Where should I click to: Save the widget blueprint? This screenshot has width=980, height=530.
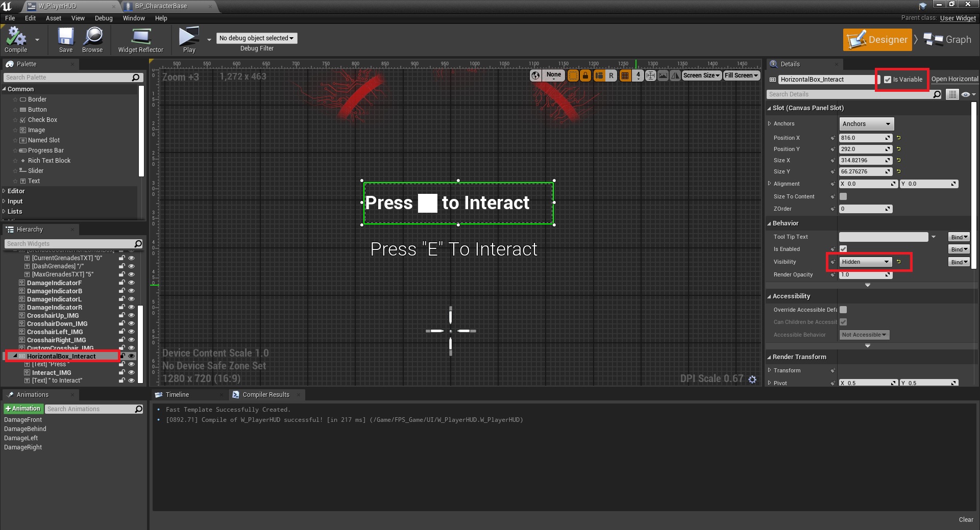[65, 39]
